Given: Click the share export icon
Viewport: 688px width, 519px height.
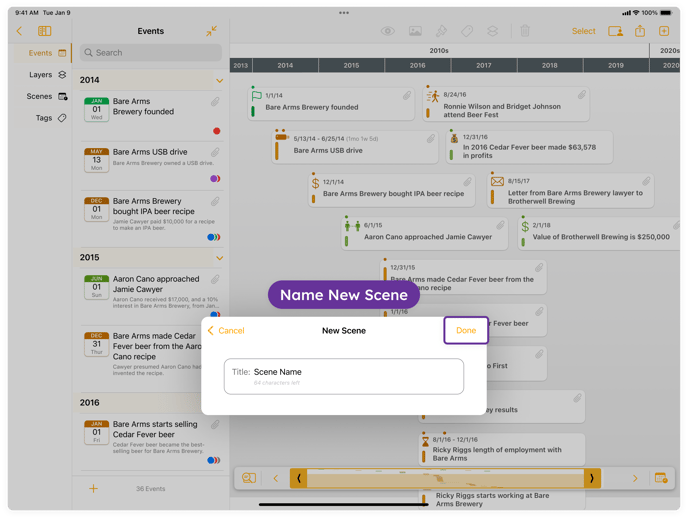Looking at the screenshot, I should 640,31.
